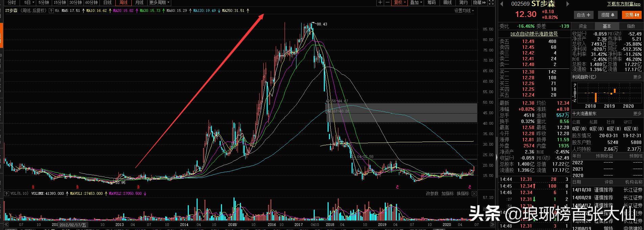Close the volume indicator panel

point(474,194)
